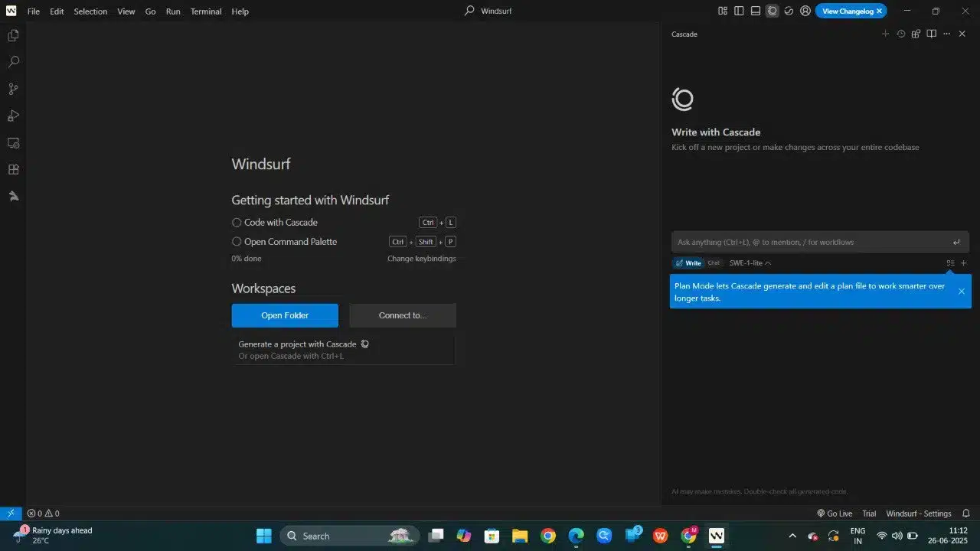Select Write mode in Cascade
The image size is (980, 551).
pos(688,262)
